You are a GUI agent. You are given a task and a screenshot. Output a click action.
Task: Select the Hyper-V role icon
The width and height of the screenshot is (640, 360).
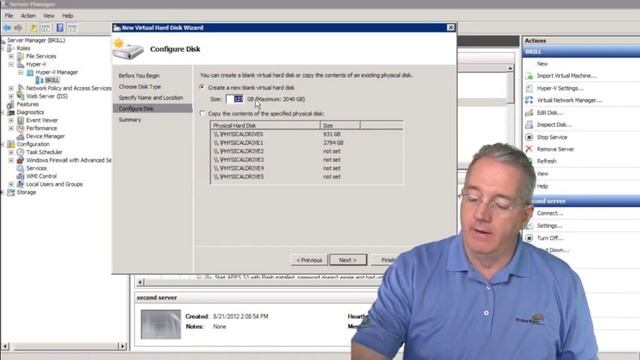click(20, 64)
